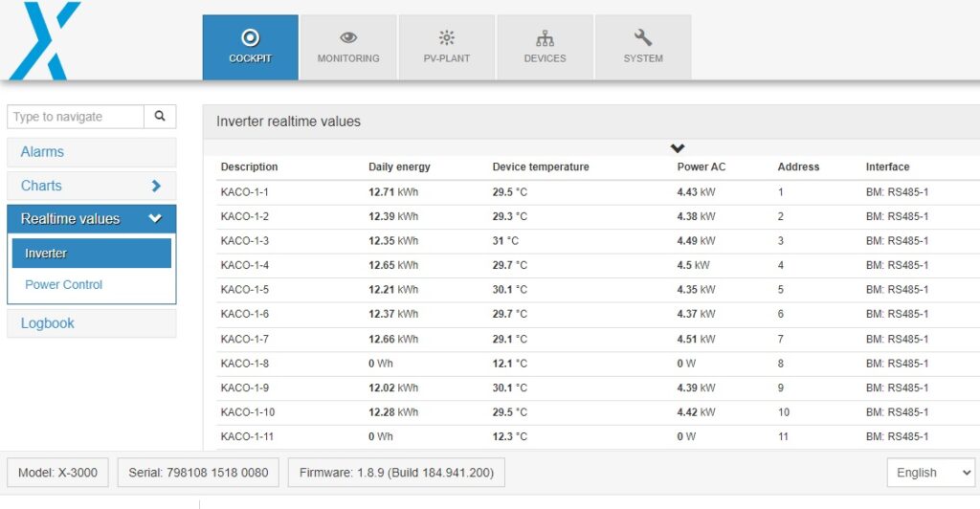Click the 4.43 kW power value
This screenshot has width=980, height=509.
click(696, 191)
